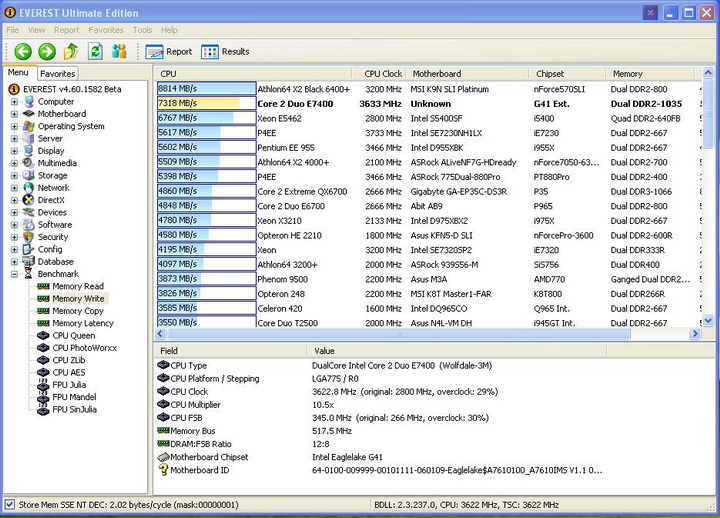
Task: Go up one level with Up icon
Action: [71, 51]
